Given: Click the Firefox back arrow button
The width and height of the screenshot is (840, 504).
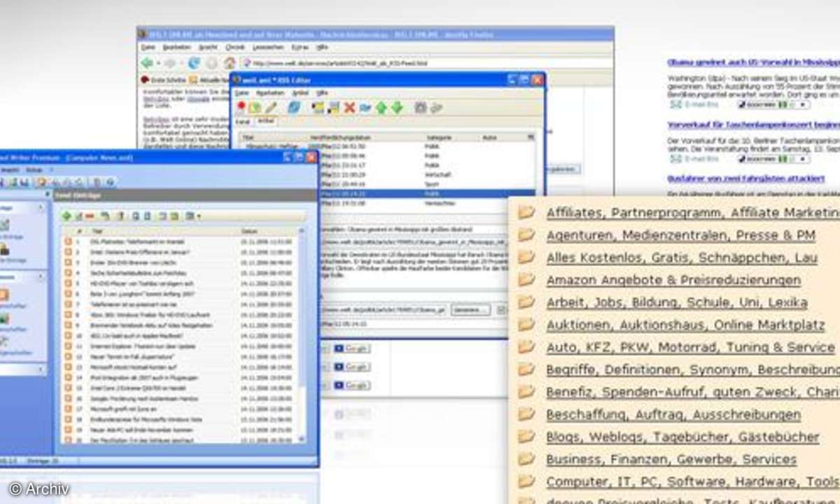Looking at the screenshot, I should point(147,63).
